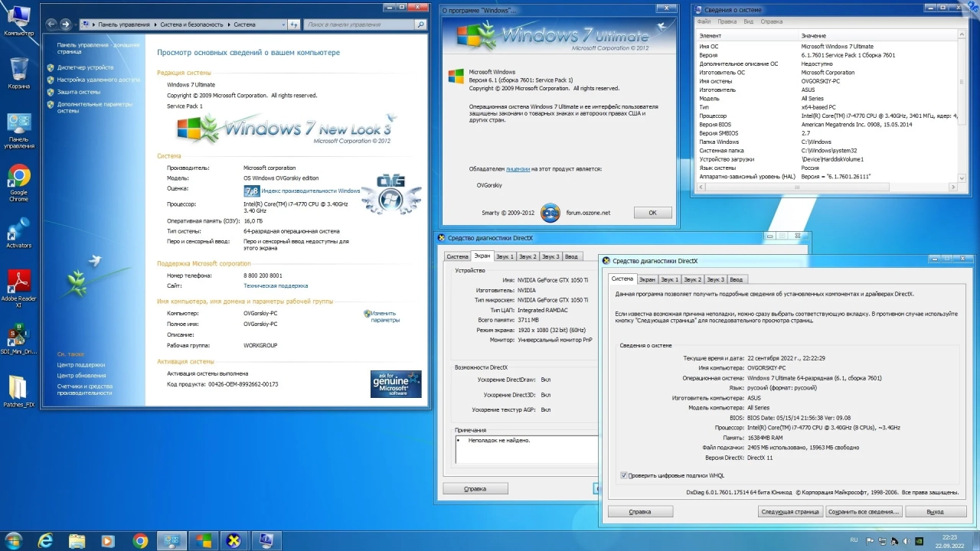This screenshot has width=980, height=551.
Task: Switch to the System Information taskbar button
Action: (x=266, y=540)
